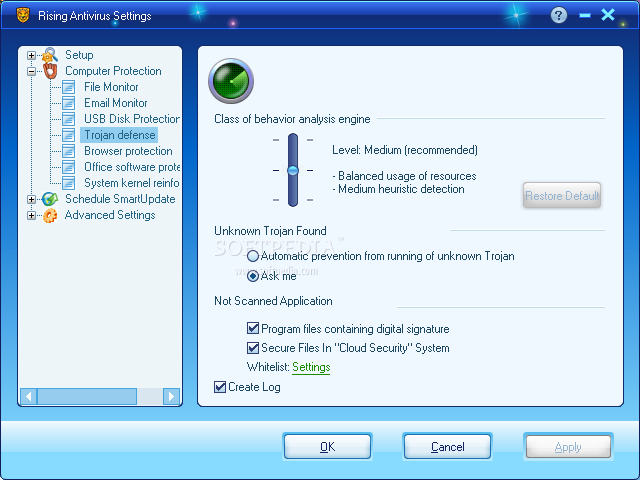Viewport: 640px width, 480px height.
Task: Open the Email Monitor settings page
Action: click(x=116, y=103)
